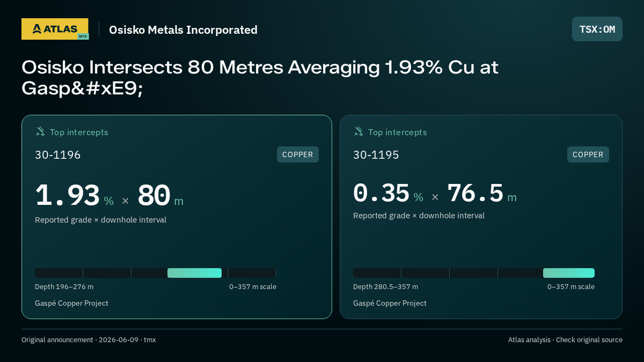
Task: Click the drill icon in the 30-1195 card
Action: point(358,131)
